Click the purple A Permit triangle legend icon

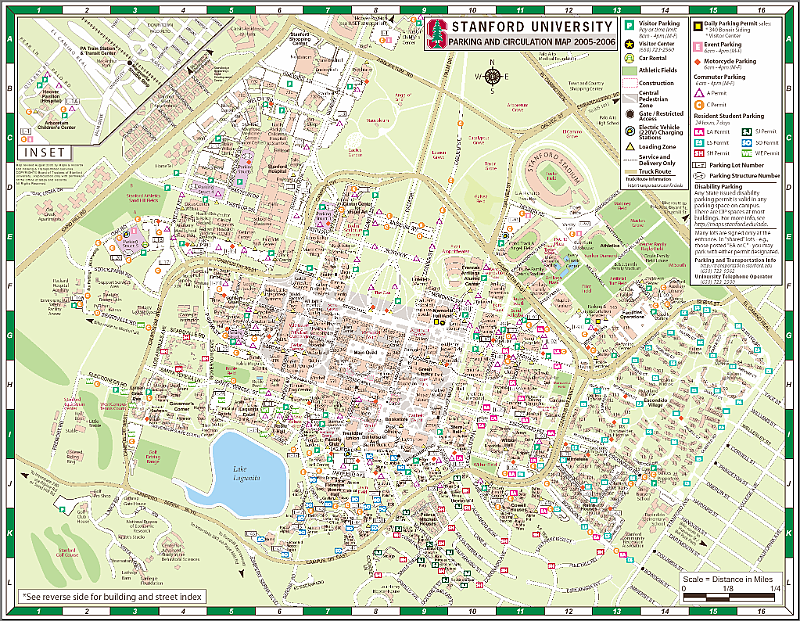pyautogui.click(x=699, y=93)
